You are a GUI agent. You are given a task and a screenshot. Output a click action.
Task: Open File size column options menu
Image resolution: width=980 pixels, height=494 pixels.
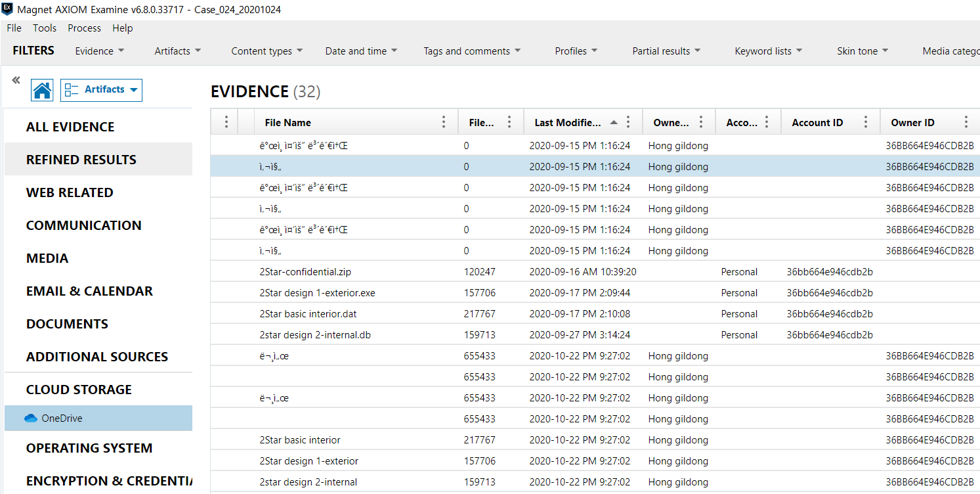tap(509, 122)
